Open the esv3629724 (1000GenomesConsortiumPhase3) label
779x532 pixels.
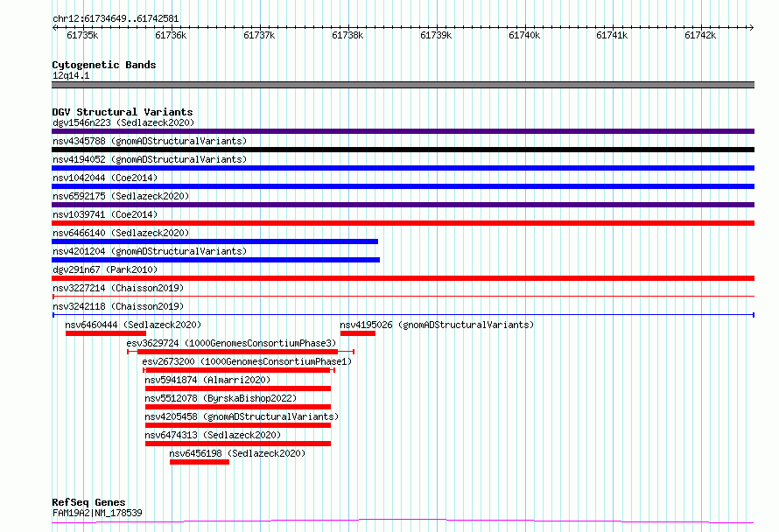pyautogui.click(x=231, y=343)
